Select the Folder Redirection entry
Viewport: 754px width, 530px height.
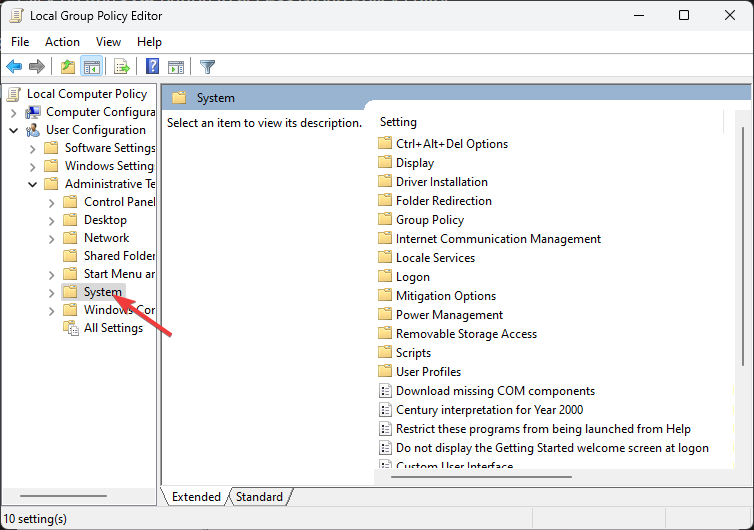click(x=443, y=201)
